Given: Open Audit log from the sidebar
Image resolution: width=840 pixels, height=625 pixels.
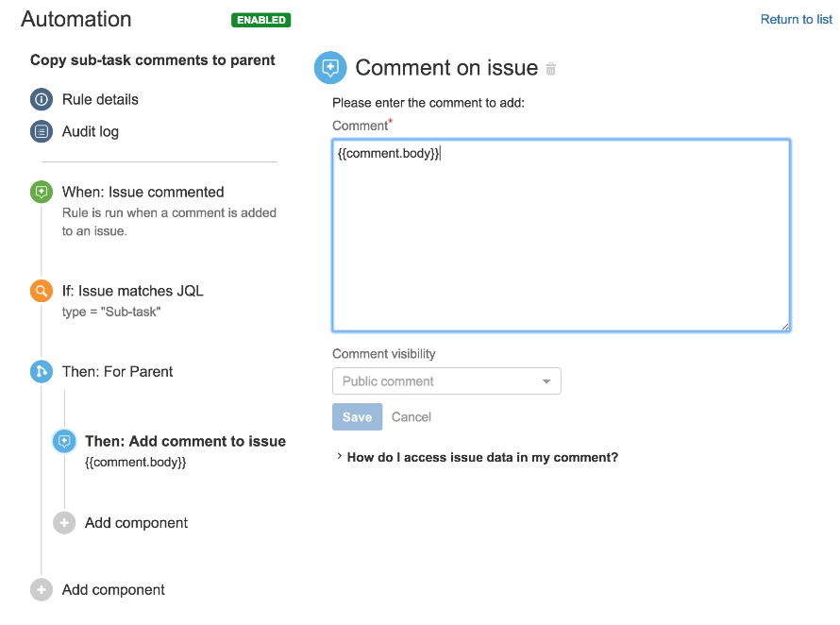Looking at the screenshot, I should click(x=92, y=131).
